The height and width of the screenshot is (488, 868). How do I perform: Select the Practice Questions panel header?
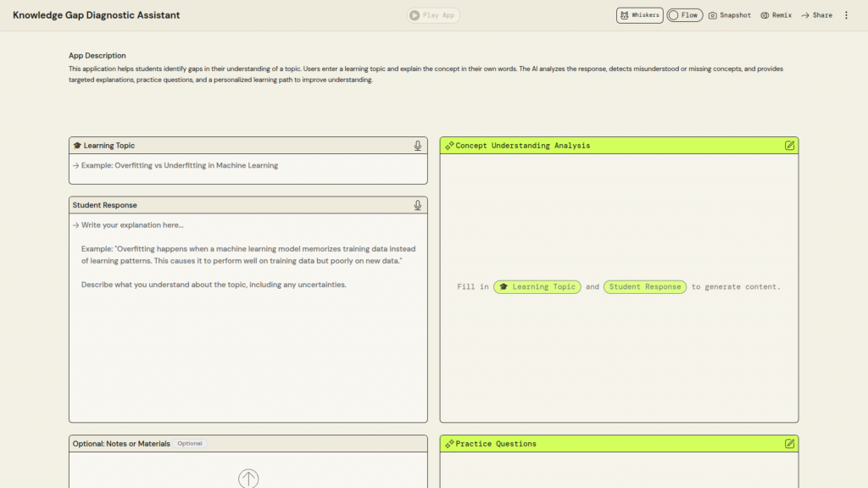[x=496, y=444]
